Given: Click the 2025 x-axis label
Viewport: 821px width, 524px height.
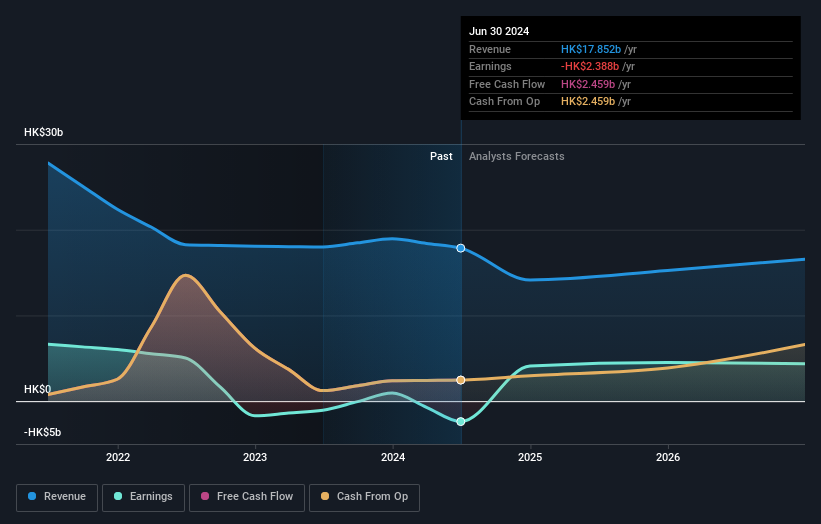Looking at the screenshot, I should pyautogui.click(x=530, y=457).
